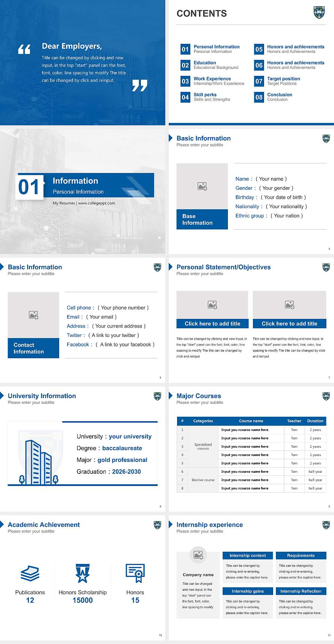Click the 'www.collegeppt.com' text
334x644 pixels.
tap(96, 203)
